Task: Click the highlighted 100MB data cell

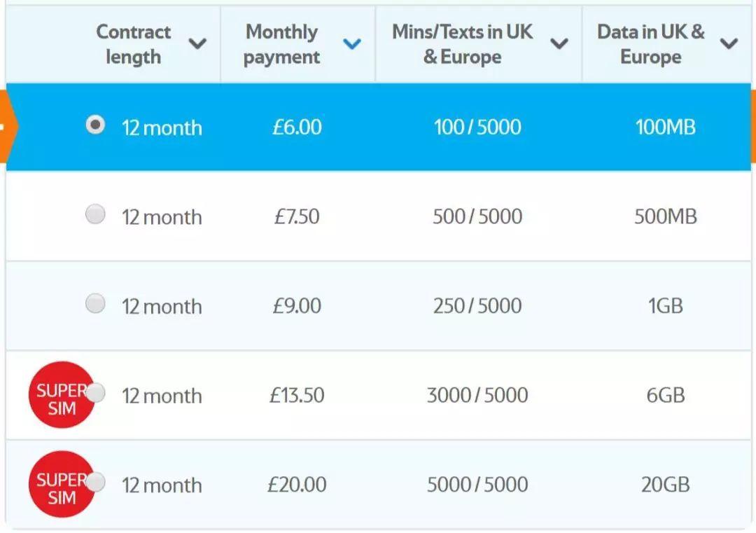Action: coord(665,127)
